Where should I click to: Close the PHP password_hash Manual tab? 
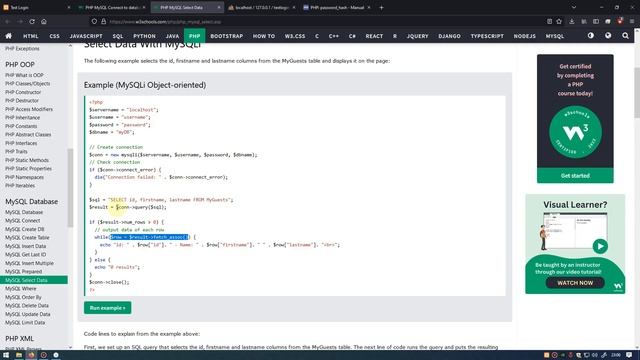tap(369, 7)
